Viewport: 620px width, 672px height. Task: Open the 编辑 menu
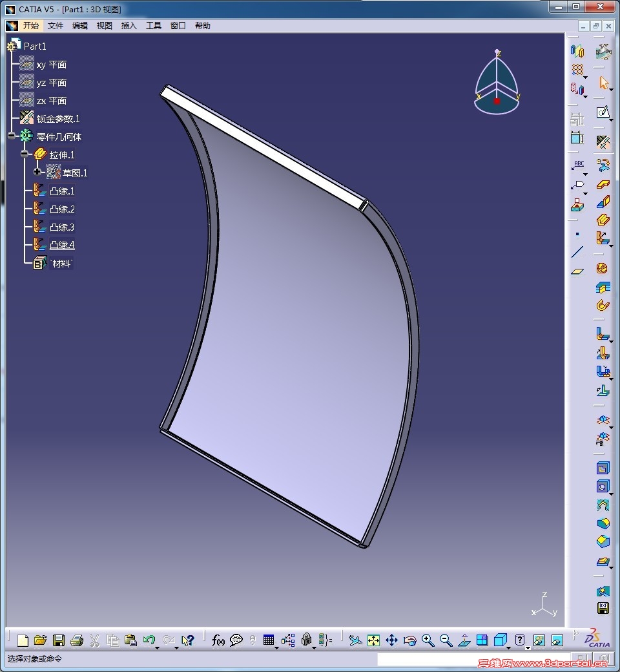click(79, 26)
